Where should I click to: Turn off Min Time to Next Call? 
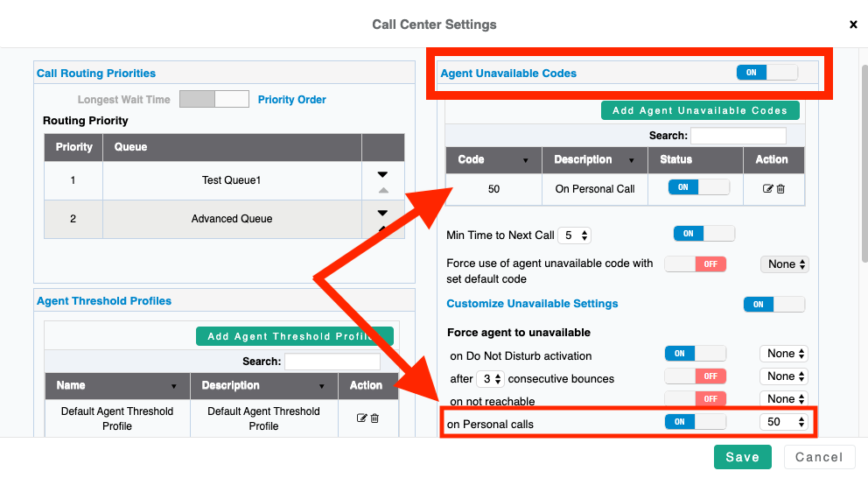click(703, 234)
